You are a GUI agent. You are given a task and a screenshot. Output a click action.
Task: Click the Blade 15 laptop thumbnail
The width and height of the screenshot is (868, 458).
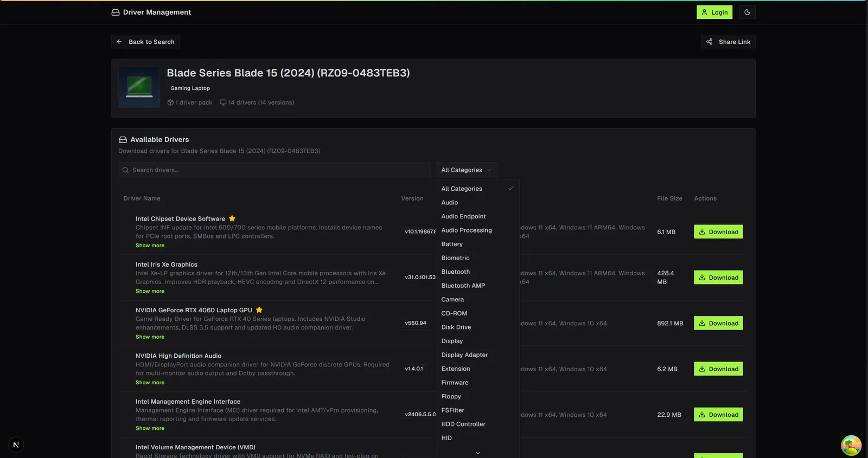tap(139, 87)
